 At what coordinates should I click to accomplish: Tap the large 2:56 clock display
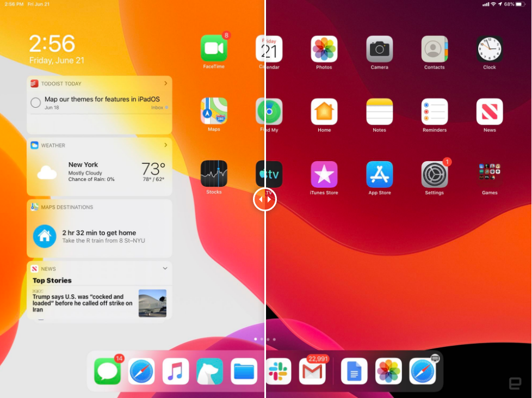[52, 44]
